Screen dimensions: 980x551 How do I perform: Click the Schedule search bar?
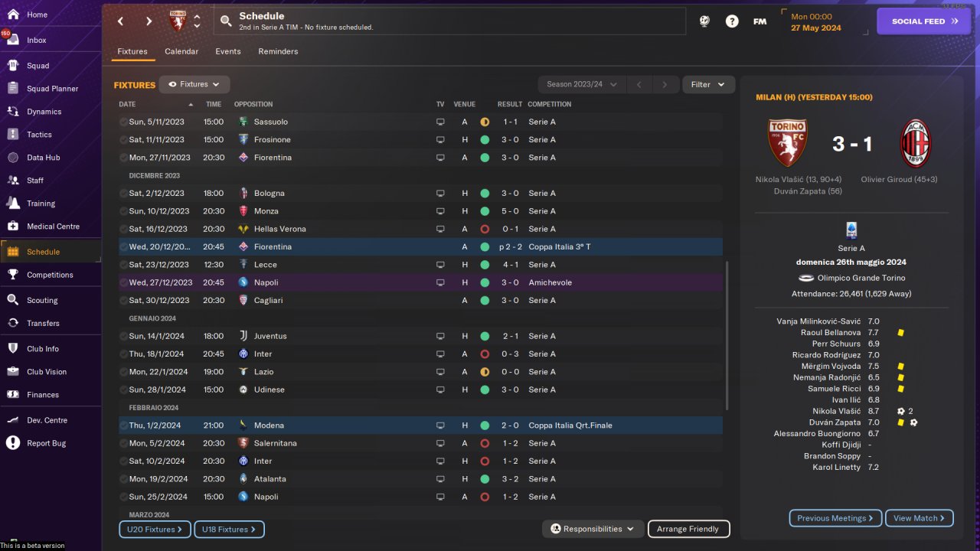[x=449, y=21]
